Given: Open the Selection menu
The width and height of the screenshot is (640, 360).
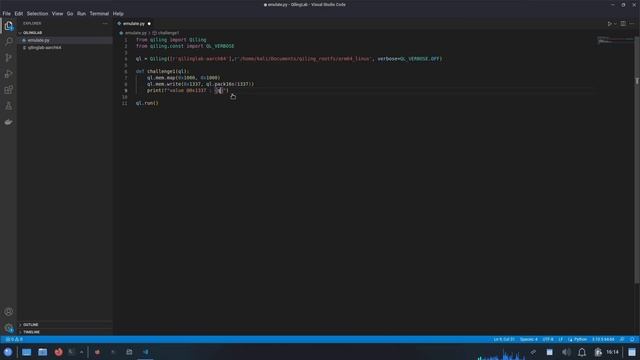Looking at the screenshot, I should (37, 13).
